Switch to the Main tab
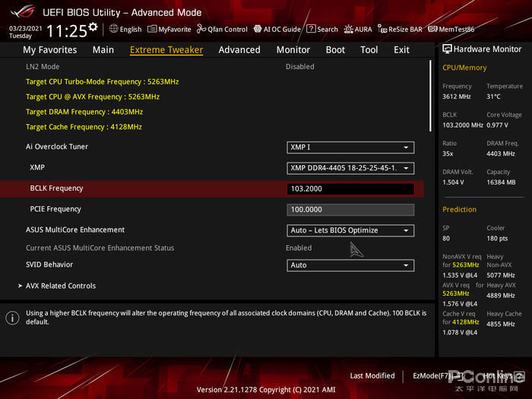This screenshot has height=399, width=532. pos(103,50)
